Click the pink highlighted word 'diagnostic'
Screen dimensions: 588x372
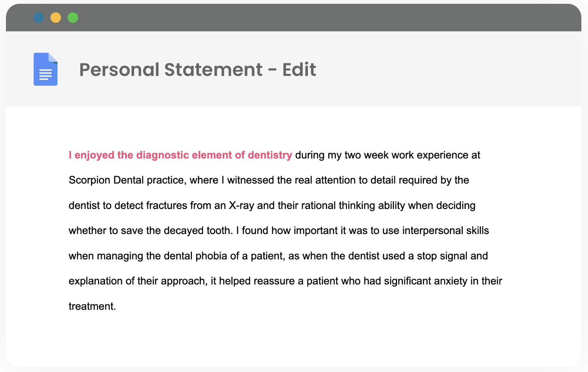(162, 155)
